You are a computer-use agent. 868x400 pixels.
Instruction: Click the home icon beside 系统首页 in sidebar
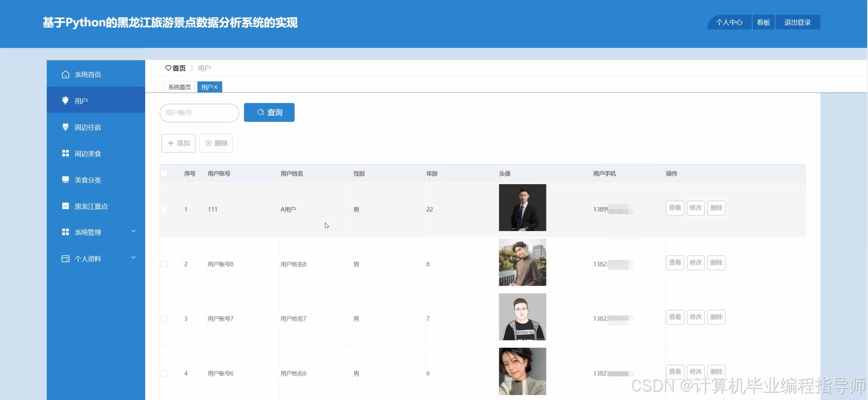click(65, 74)
